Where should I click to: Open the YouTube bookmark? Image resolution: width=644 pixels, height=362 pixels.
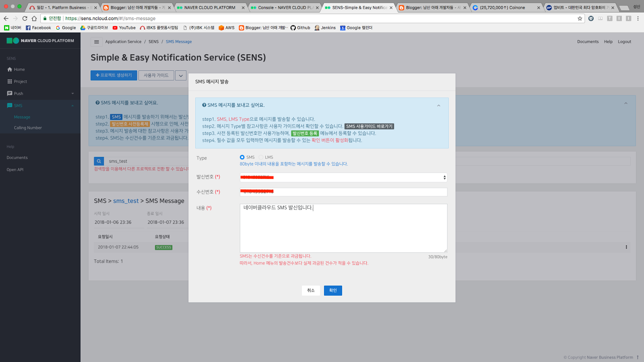tap(124, 28)
